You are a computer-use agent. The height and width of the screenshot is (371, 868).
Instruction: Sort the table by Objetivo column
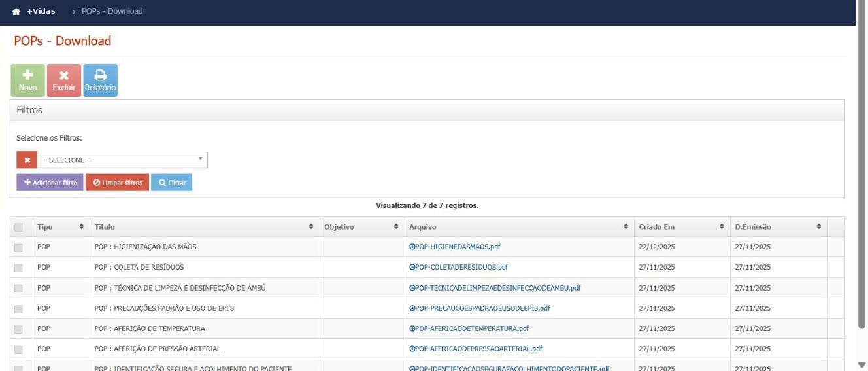[x=362, y=227]
